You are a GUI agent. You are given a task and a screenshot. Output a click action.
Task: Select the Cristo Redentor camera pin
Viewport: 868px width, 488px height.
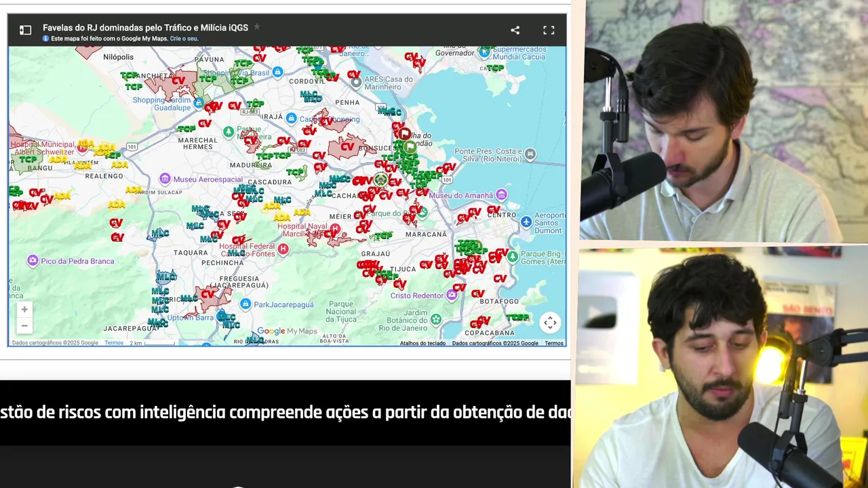452,296
